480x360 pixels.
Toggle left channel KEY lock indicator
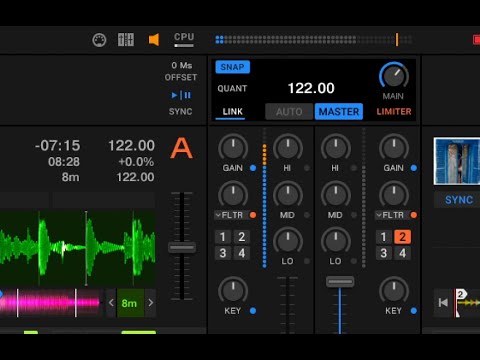click(253, 311)
